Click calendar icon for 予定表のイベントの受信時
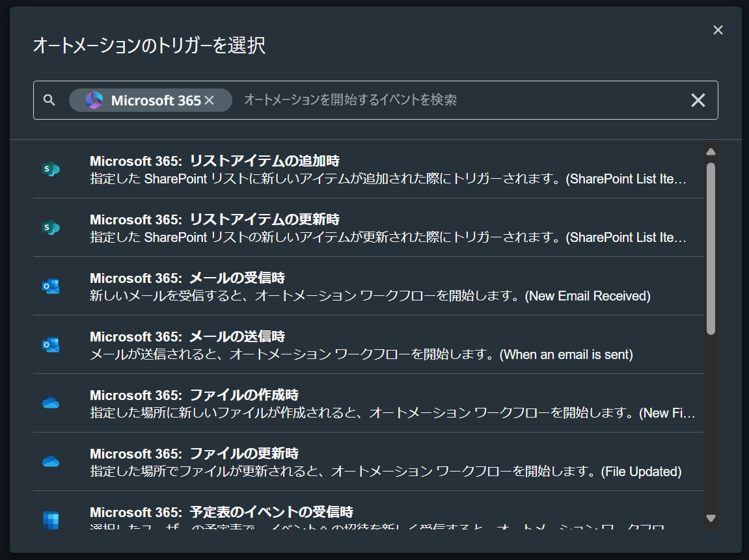The height and width of the screenshot is (560, 749). coord(51,520)
